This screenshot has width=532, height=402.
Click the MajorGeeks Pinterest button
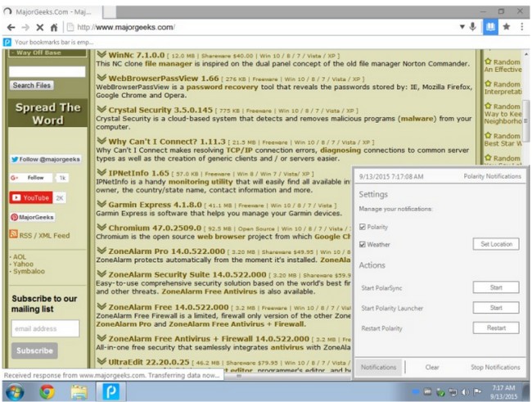coord(33,217)
